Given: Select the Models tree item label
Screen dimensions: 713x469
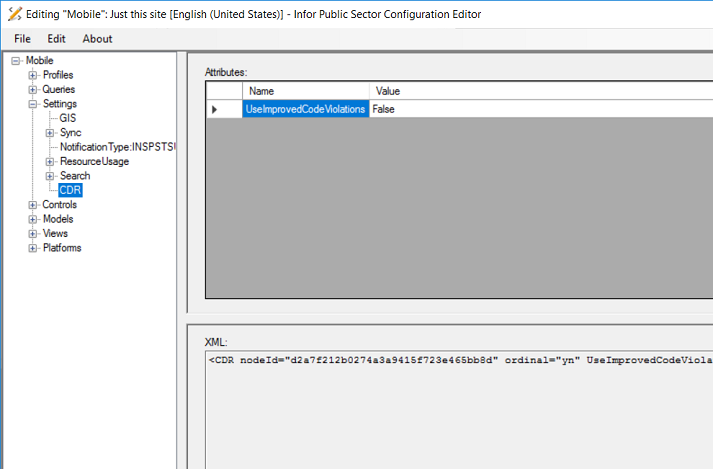Looking at the screenshot, I should point(57,219).
